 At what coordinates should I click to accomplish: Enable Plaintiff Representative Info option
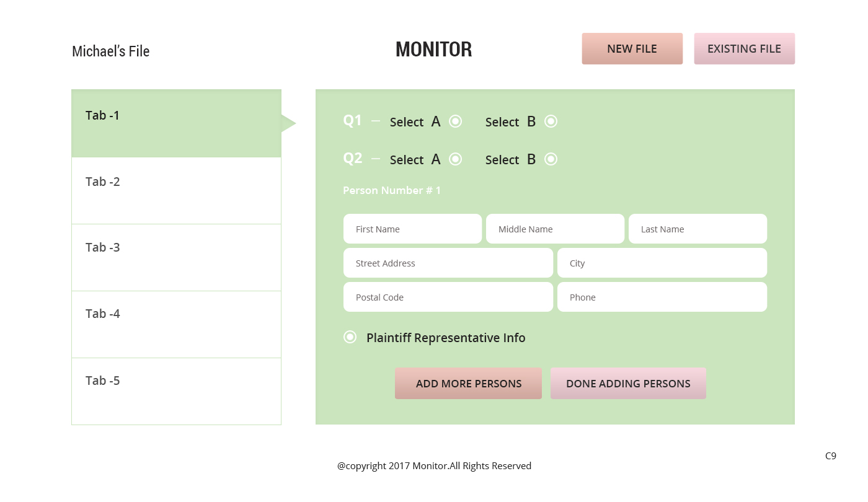(350, 337)
